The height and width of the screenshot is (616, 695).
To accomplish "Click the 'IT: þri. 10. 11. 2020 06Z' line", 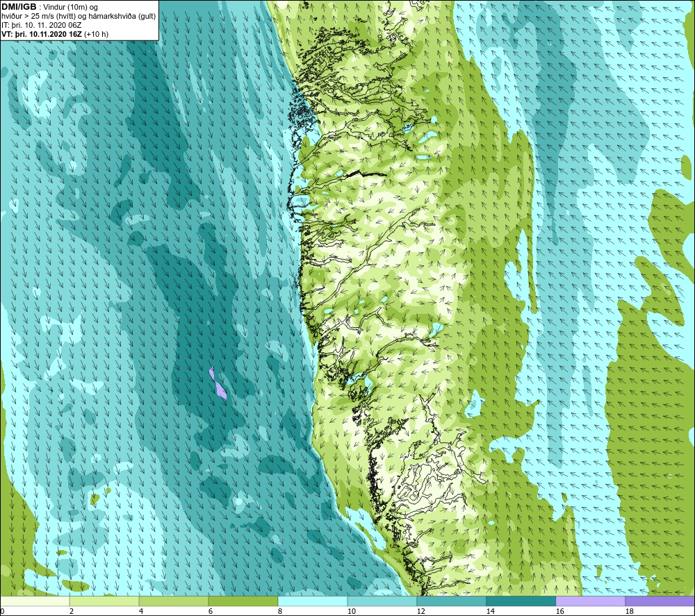I will pyautogui.click(x=41, y=25).
